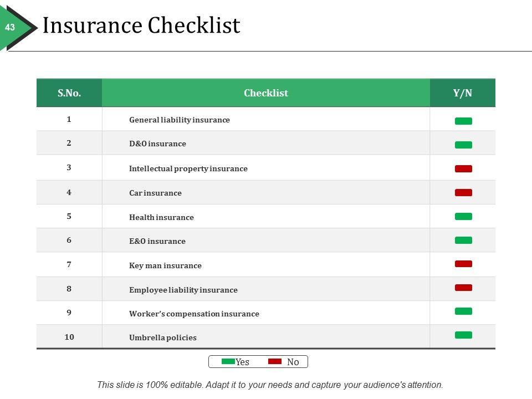Click the green Yes legend swatch
Image resolution: width=532 pixels, height=399 pixels.
click(x=228, y=361)
